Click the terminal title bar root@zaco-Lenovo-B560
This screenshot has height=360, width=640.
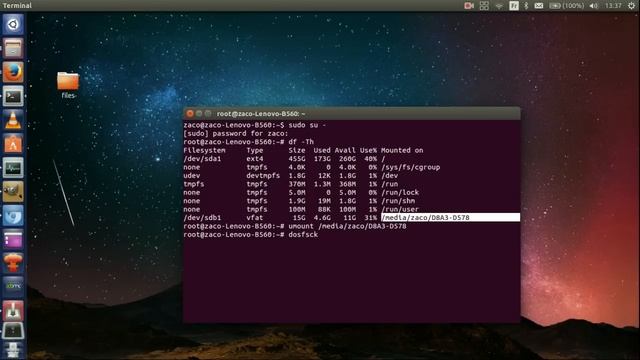tap(352, 113)
